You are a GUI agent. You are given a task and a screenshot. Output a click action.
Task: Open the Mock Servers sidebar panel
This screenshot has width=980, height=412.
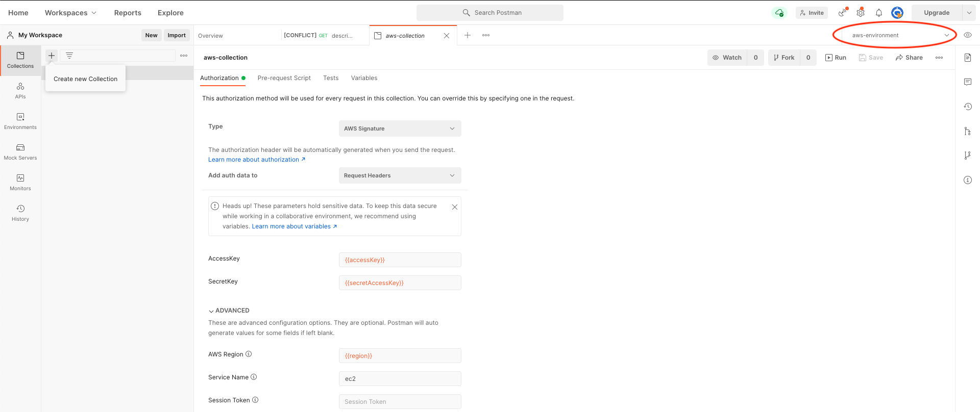point(20,152)
